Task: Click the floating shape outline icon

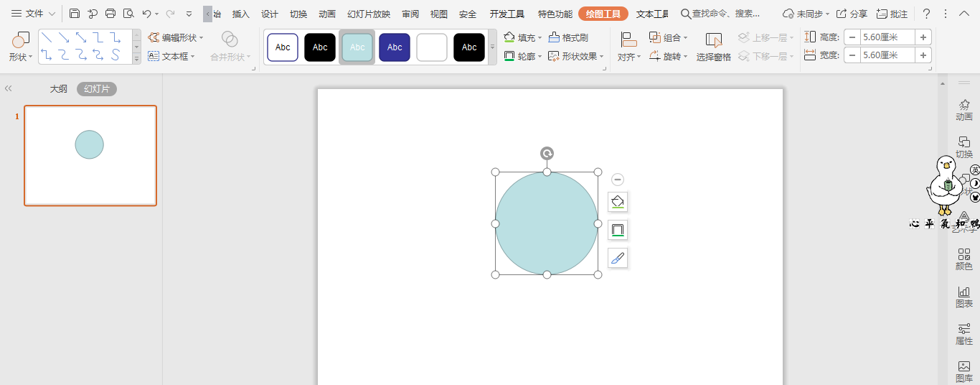Action: (618, 230)
